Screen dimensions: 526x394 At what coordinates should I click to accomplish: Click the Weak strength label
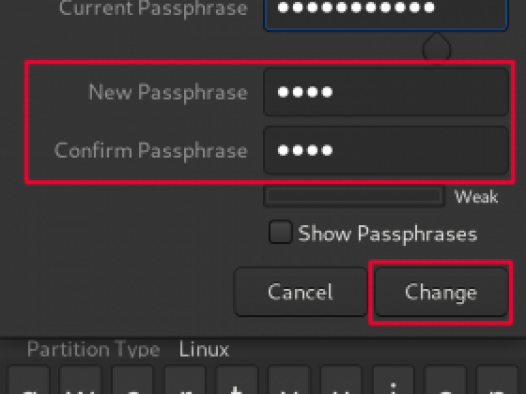[476, 196]
